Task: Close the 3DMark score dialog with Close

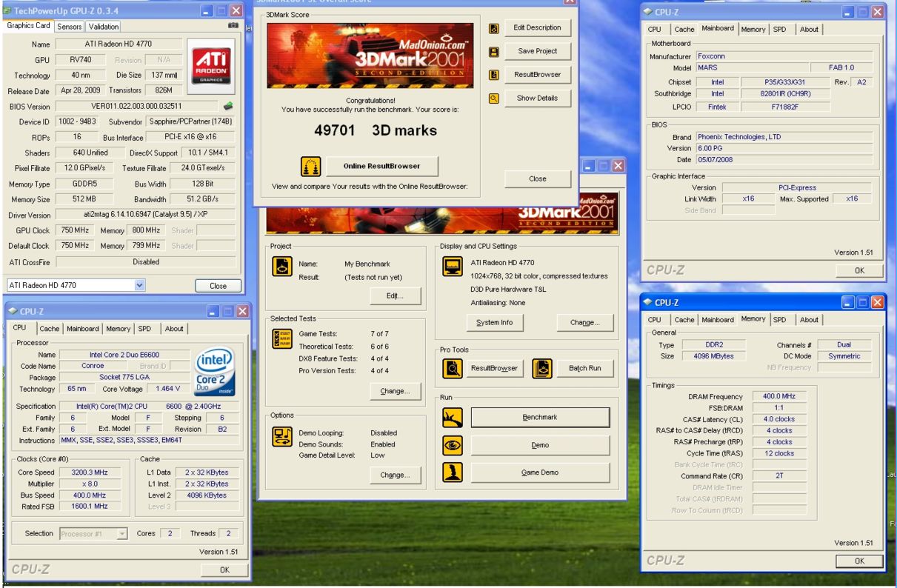Action: [538, 178]
